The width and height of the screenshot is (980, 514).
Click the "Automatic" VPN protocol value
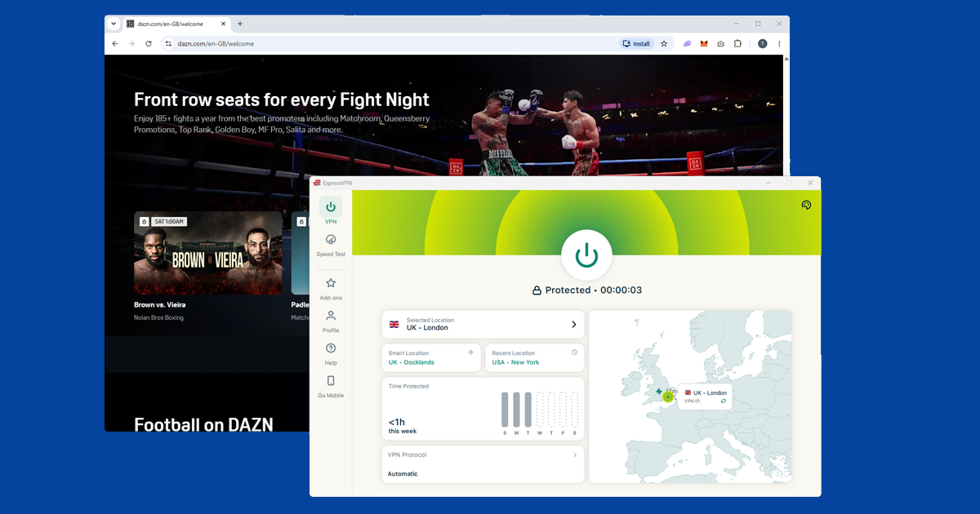[x=402, y=474]
